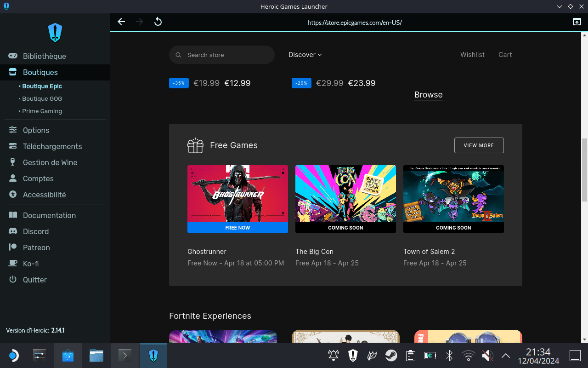
Task: Open the Ghostrunner title link
Action: (207, 252)
